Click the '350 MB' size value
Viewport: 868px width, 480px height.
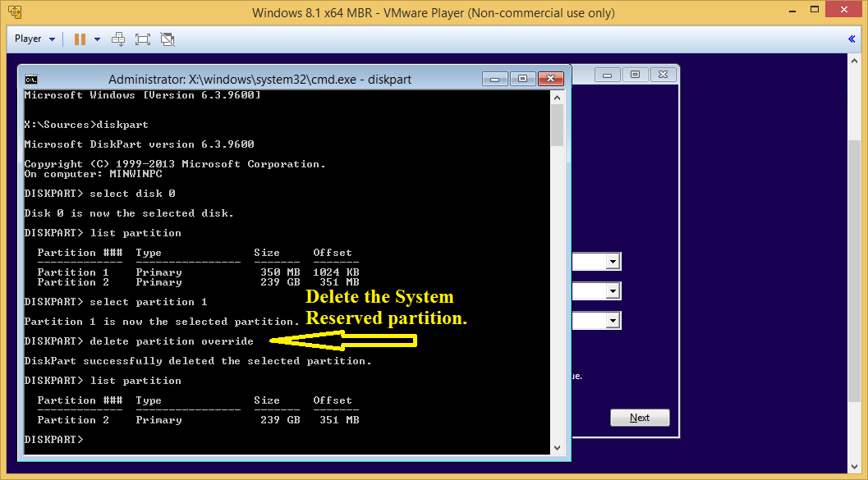280,272
